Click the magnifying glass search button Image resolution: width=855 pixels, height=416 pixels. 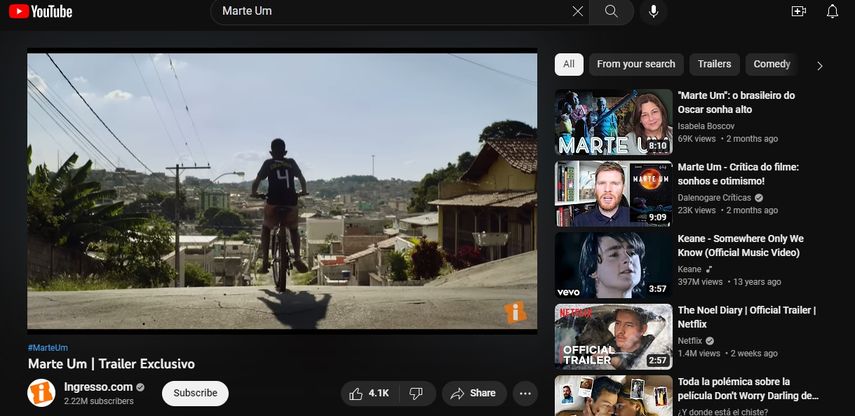pos(611,11)
